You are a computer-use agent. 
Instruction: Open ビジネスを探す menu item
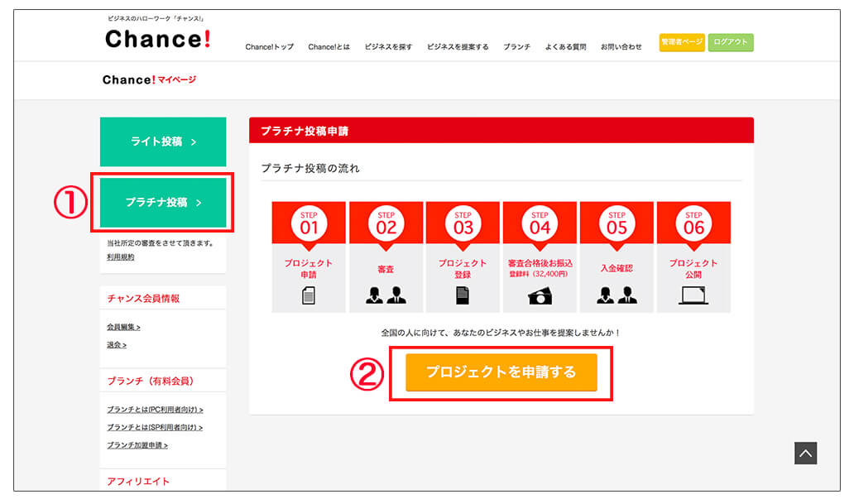pos(388,47)
